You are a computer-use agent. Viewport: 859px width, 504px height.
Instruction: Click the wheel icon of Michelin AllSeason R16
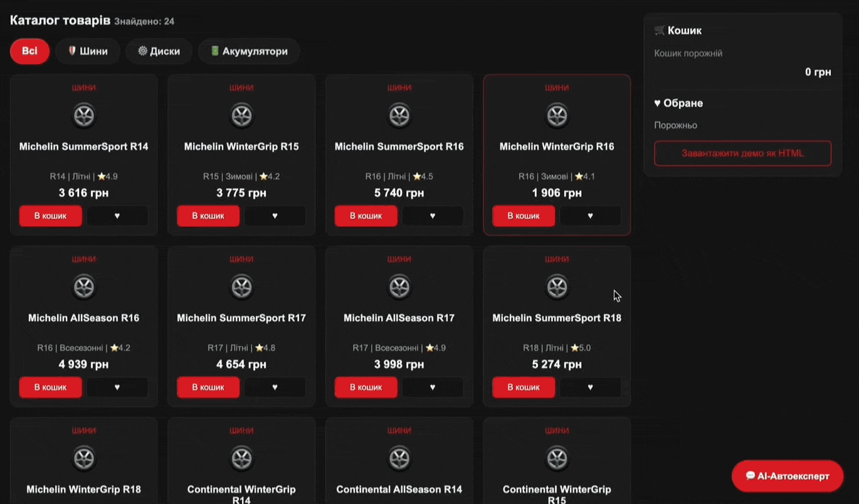[x=84, y=287]
